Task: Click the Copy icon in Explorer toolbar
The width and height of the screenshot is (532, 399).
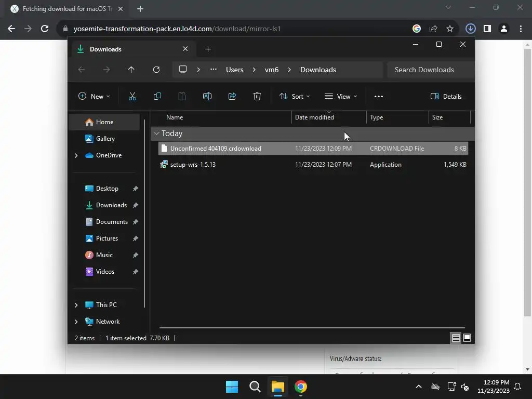Action: (x=157, y=96)
